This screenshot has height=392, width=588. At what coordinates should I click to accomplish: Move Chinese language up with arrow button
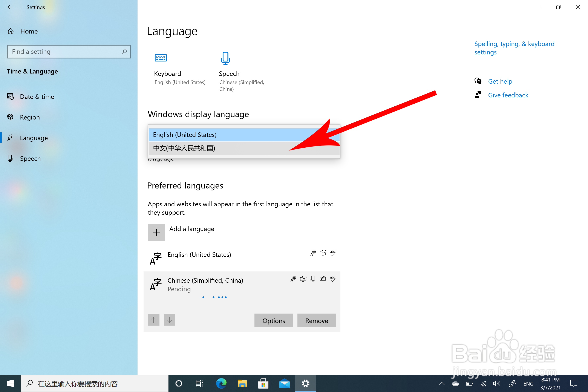pyautogui.click(x=153, y=320)
